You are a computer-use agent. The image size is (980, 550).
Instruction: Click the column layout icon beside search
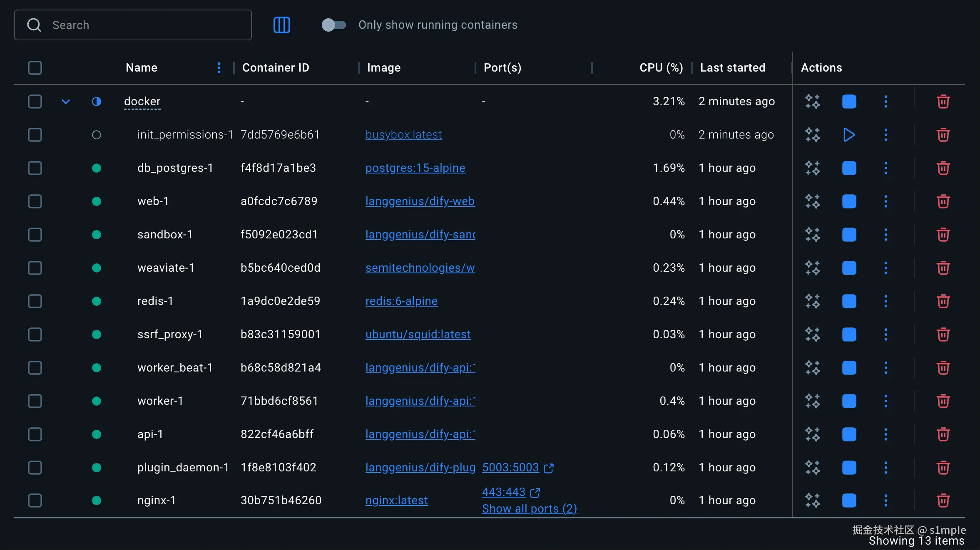tap(281, 25)
